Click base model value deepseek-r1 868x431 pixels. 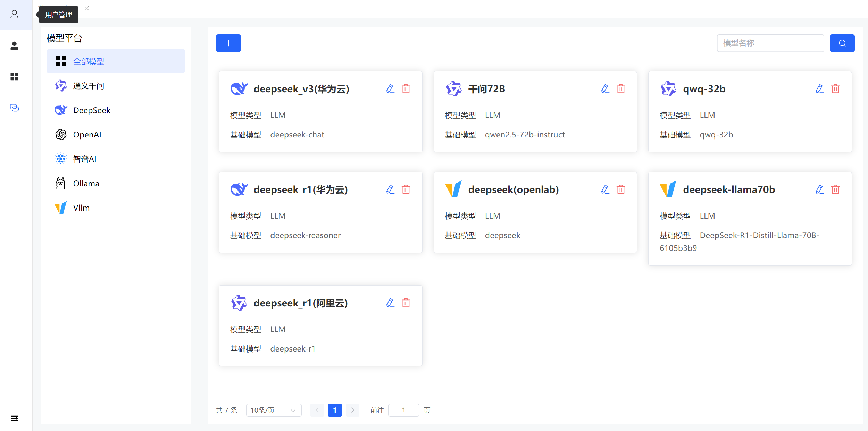(x=293, y=349)
